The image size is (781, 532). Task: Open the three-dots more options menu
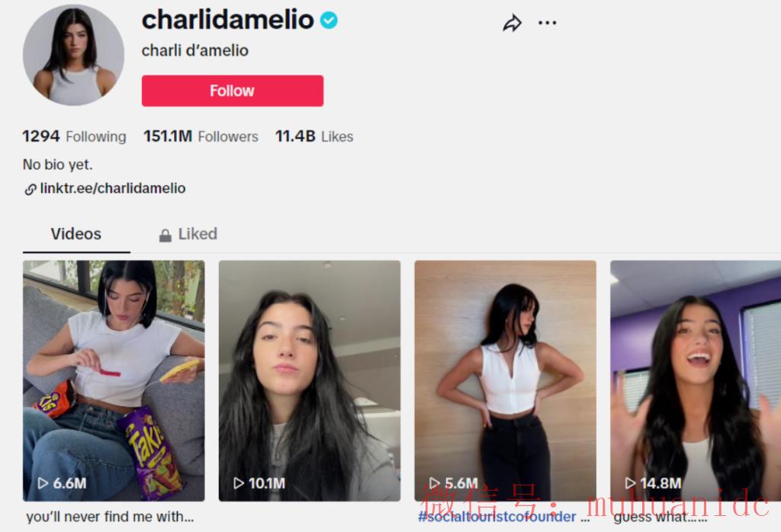point(548,23)
